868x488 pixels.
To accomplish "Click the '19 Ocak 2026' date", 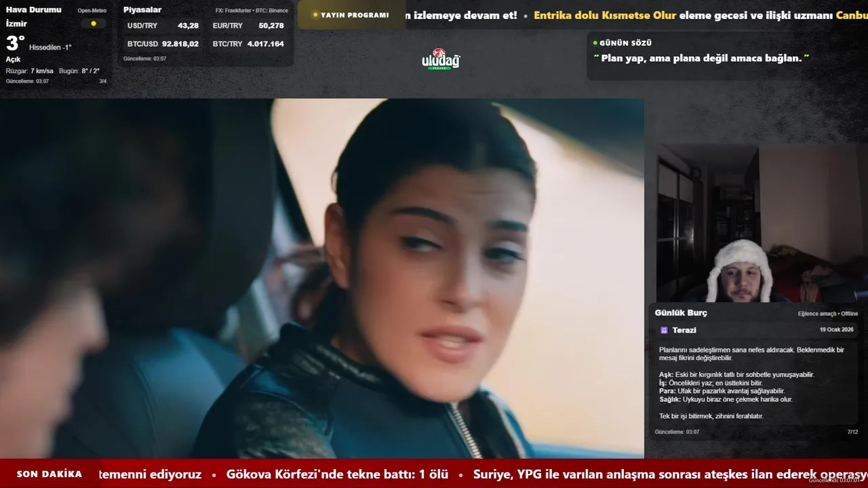I will pos(837,330).
